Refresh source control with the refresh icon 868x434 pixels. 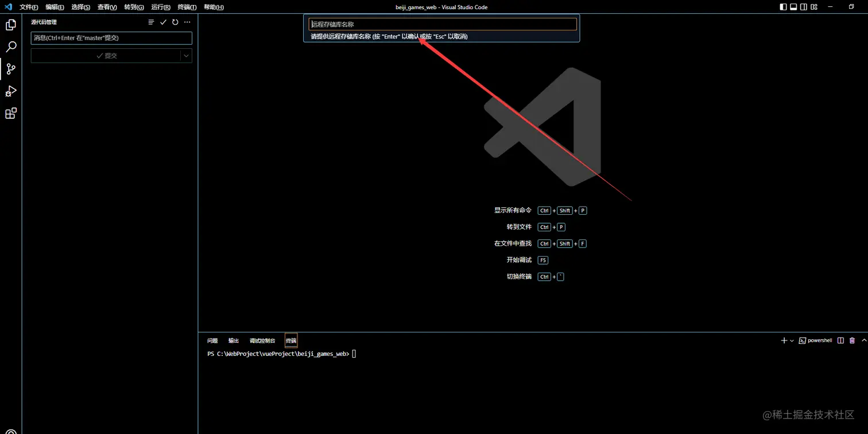click(175, 22)
